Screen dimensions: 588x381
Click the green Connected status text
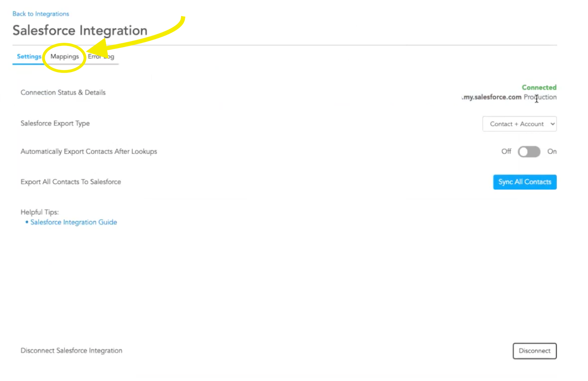coord(539,87)
